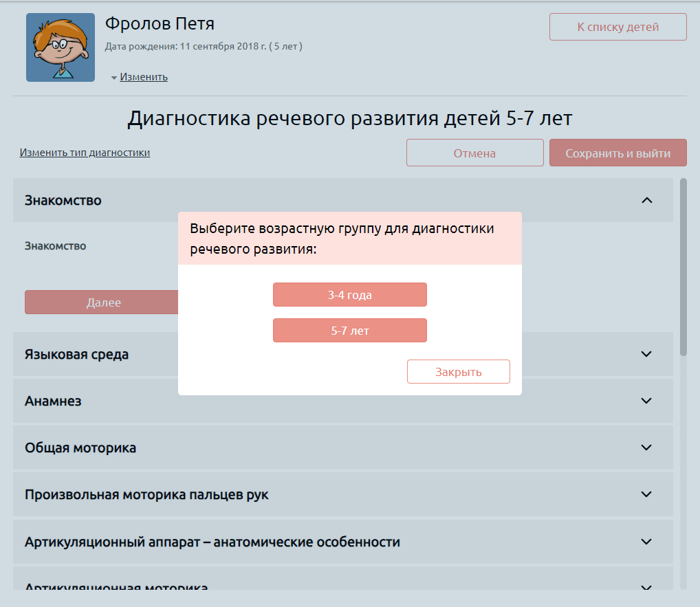Click the vertical scrollbar of section list
Image resolution: width=700 pixels, height=607 pixels.
coord(683,268)
